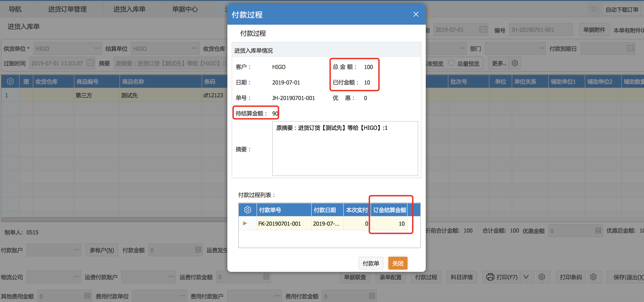
Task: Click calendar icon in 过账时间 field
Action: click(x=90, y=63)
